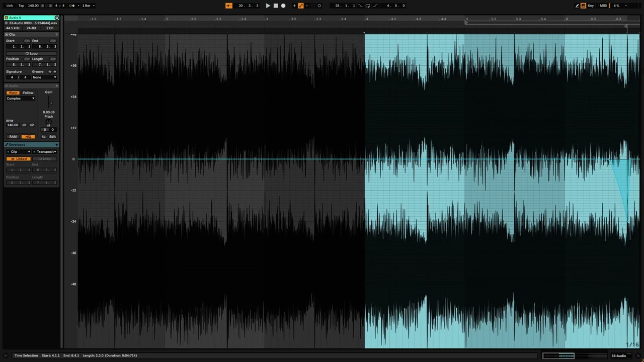Screen dimensions: 644x362
Task: Click the Set button next to End
Action: click(53, 41)
